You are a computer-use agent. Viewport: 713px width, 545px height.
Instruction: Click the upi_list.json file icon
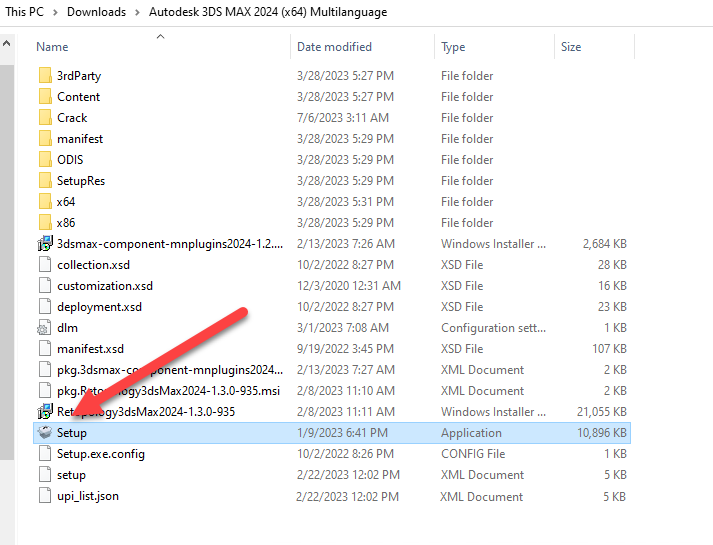point(45,495)
